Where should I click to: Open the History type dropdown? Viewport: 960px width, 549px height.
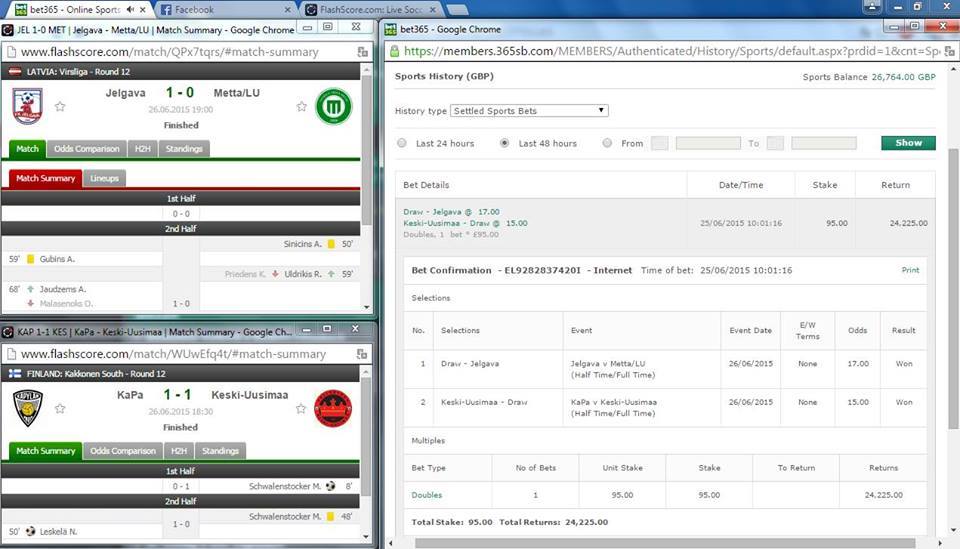(x=529, y=111)
